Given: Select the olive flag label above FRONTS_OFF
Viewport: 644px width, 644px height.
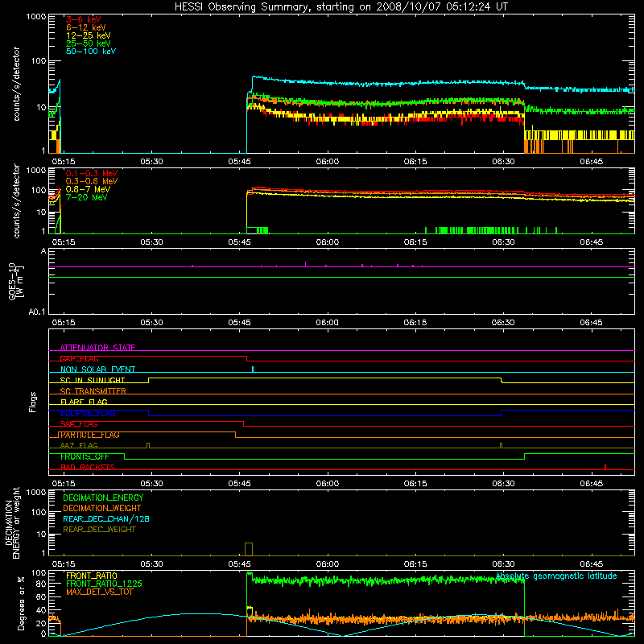Looking at the screenshot, I should (x=79, y=446).
